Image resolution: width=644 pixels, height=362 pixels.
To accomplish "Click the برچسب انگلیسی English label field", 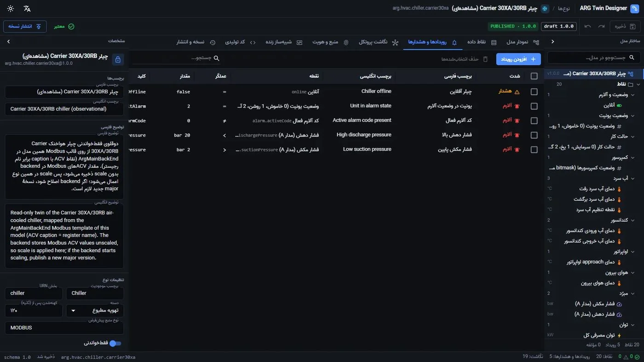I will [64, 109].
